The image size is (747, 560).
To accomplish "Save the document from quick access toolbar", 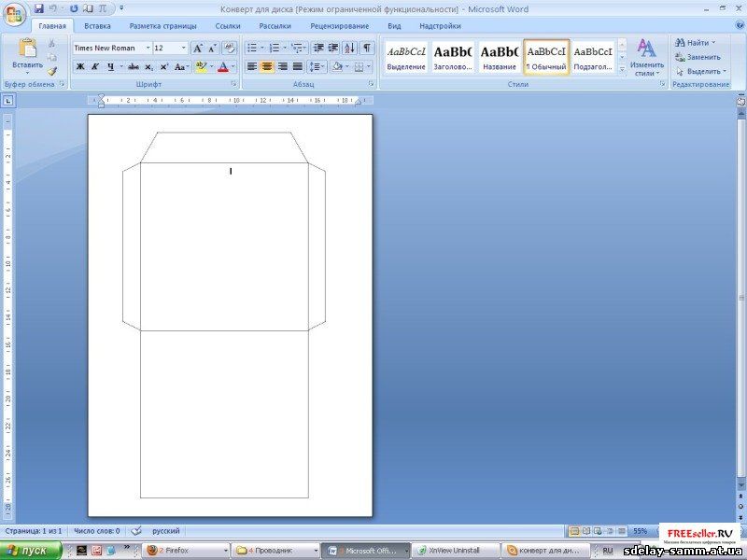I will coord(39,8).
